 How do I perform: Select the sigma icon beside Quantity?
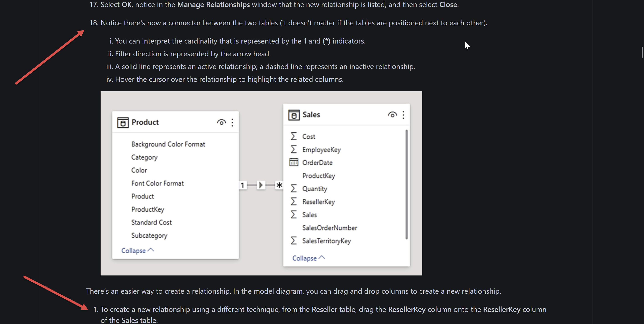(x=294, y=188)
